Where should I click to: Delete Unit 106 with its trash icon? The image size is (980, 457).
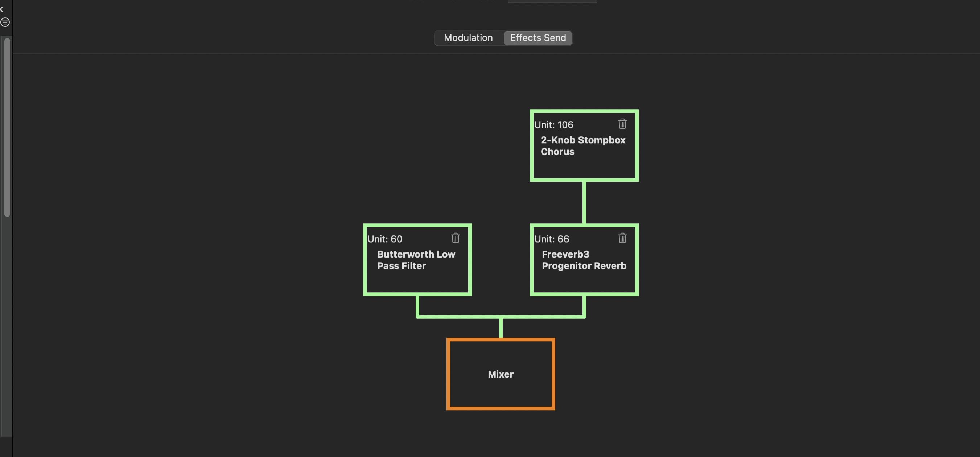(x=622, y=124)
